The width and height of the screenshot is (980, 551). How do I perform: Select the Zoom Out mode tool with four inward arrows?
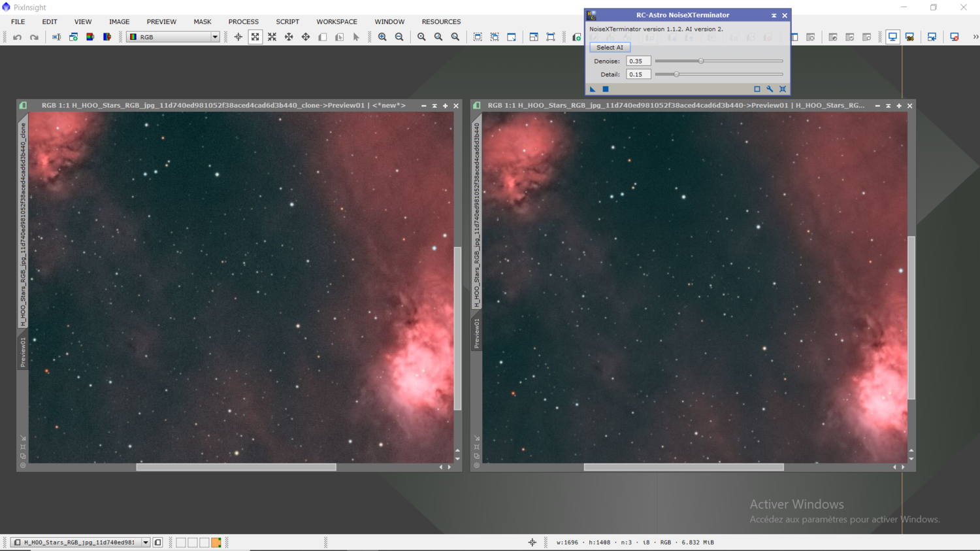click(x=272, y=37)
